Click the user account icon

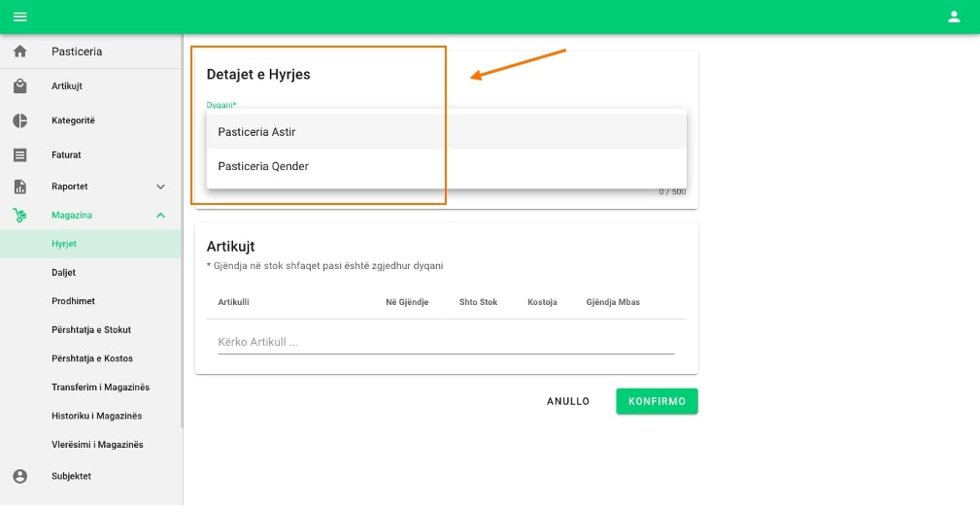point(954,17)
